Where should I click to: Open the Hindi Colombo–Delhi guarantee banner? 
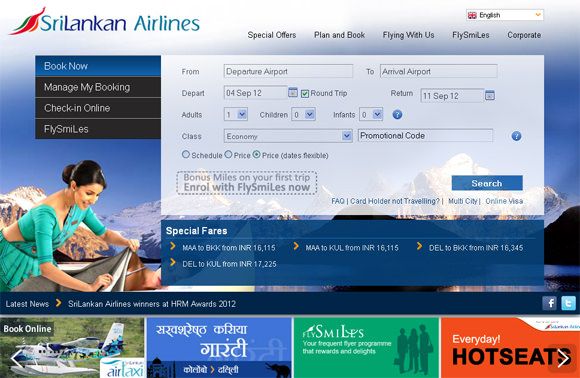(x=219, y=348)
